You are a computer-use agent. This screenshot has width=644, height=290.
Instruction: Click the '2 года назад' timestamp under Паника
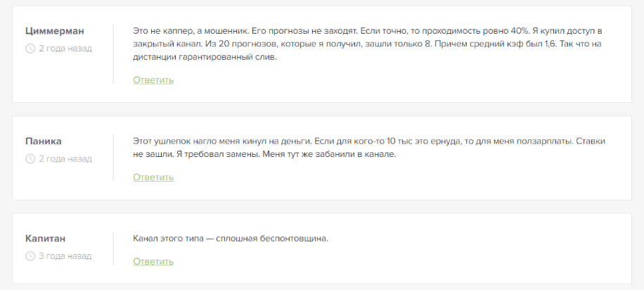point(65,158)
